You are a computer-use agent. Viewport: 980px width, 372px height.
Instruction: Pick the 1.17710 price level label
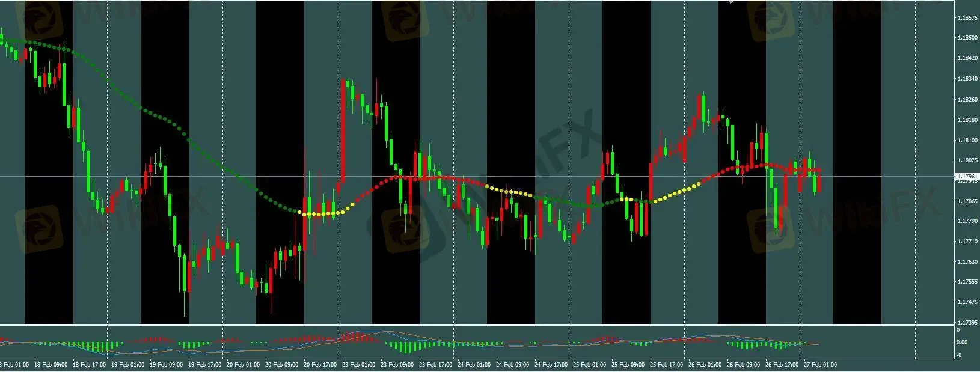pyautogui.click(x=967, y=242)
